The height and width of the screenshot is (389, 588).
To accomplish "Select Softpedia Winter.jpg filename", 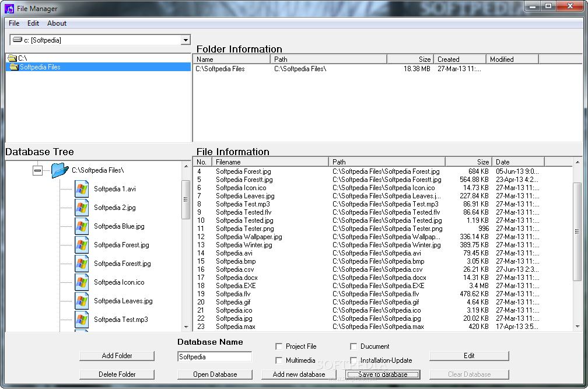I will 244,245.
